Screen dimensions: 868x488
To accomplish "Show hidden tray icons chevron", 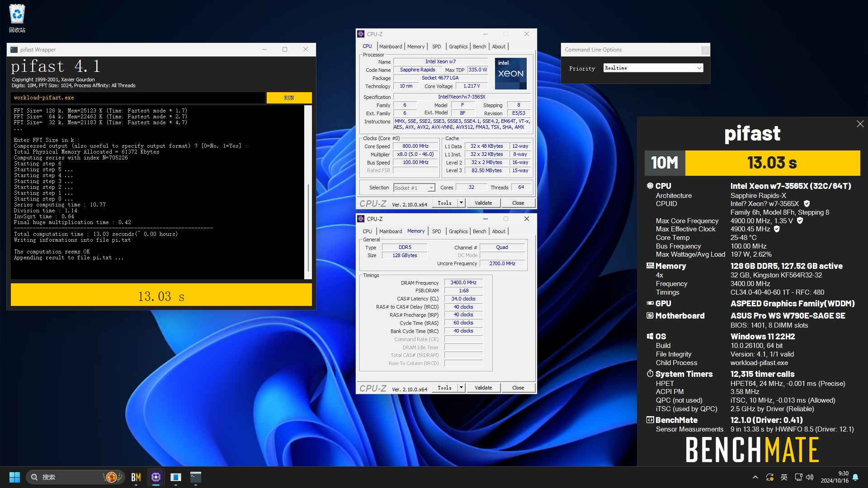I will pos(755,477).
